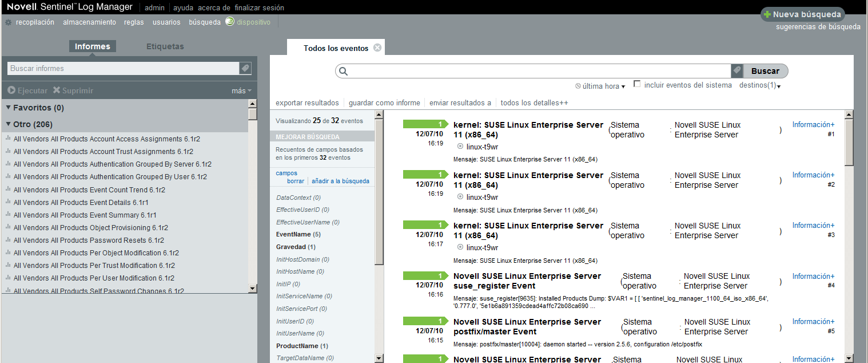The width and height of the screenshot is (868, 363).
Task: Click finalizar sesión link
Action: (x=259, y=8)
